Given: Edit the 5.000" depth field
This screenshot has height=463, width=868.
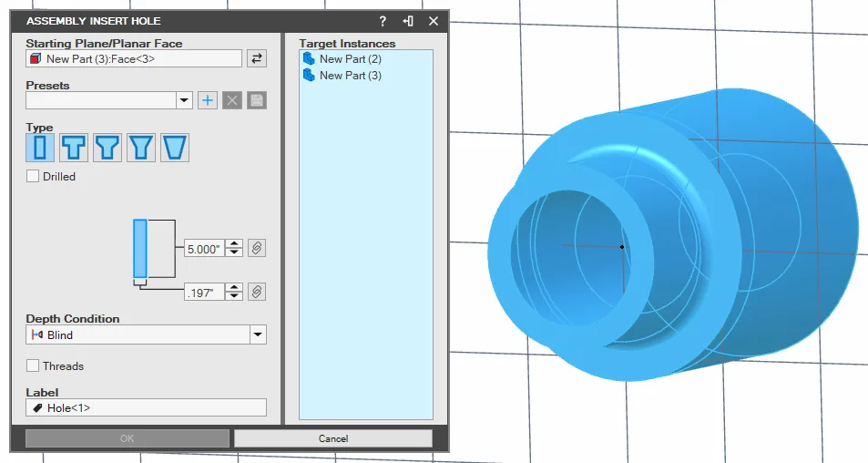Looking at the screenshot, I should pos(205,249).
